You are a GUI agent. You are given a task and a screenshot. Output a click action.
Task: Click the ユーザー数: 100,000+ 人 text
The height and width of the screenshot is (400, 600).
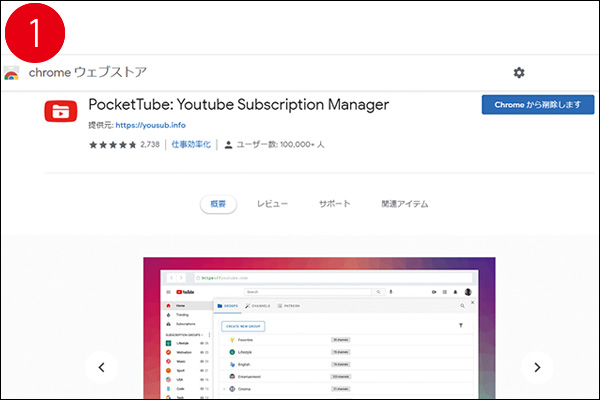280,144
